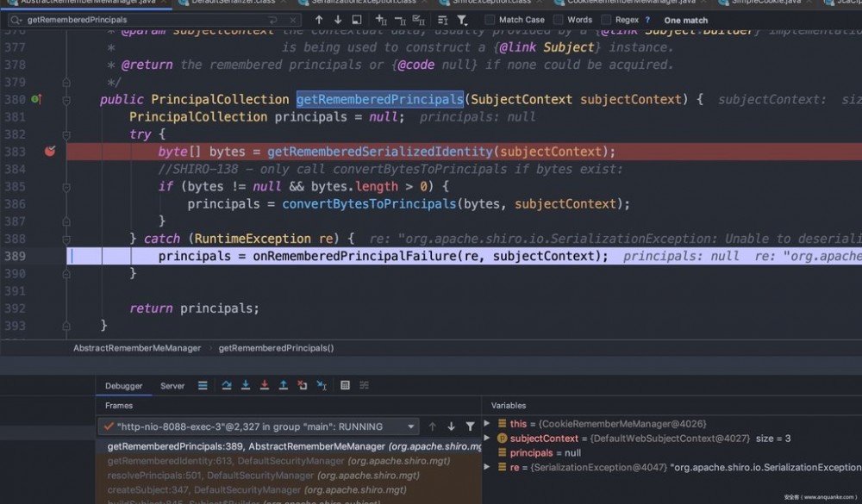Click the Evaluate Expression calculator icon

click(345, 385)
